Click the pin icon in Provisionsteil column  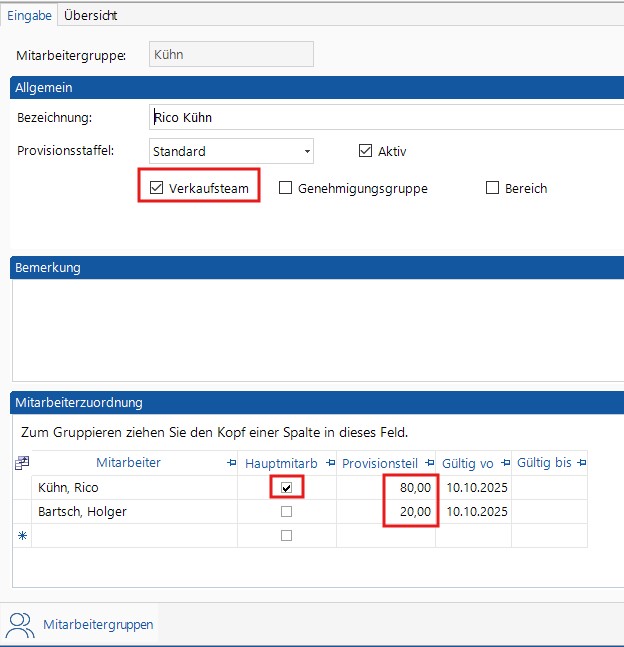430,463
